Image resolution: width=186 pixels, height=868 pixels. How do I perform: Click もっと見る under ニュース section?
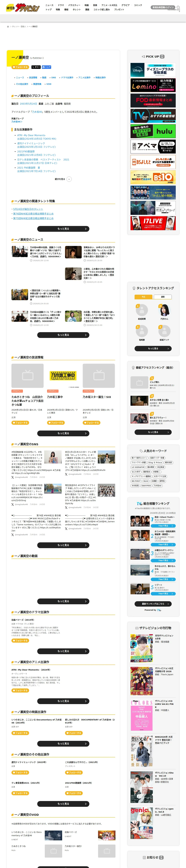pos(63,335)
